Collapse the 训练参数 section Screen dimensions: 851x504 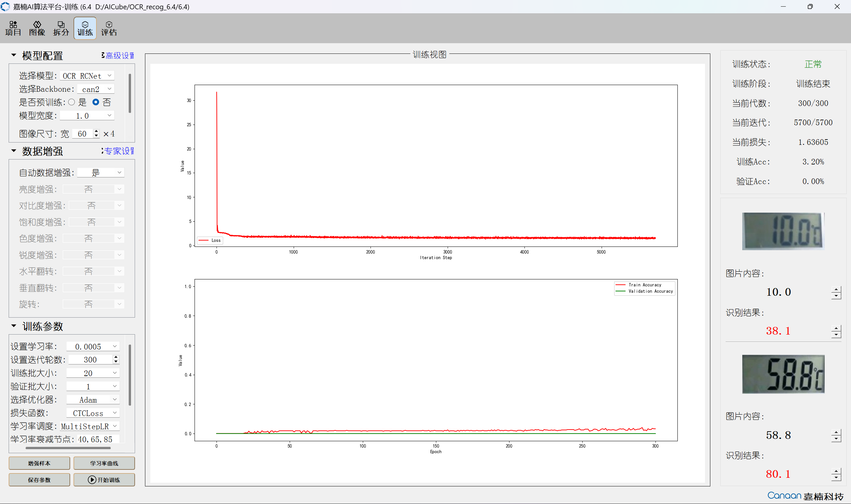(x=14, y=326)
